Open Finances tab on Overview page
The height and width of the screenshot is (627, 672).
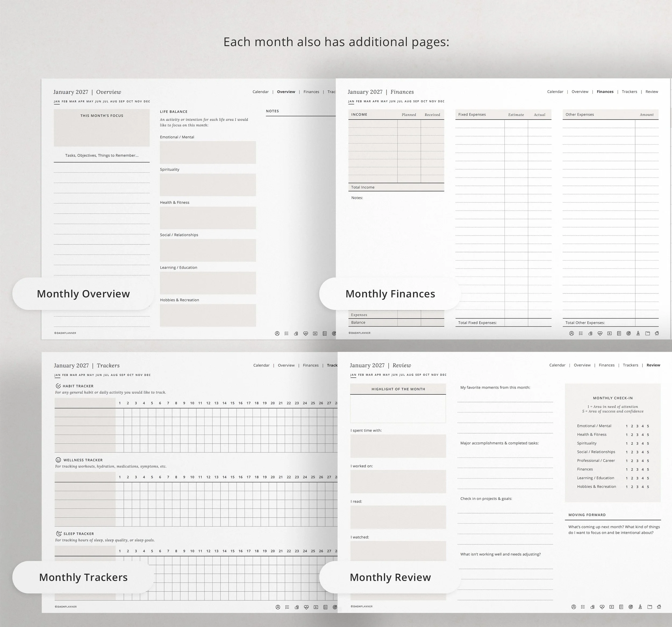click(311, 92)
